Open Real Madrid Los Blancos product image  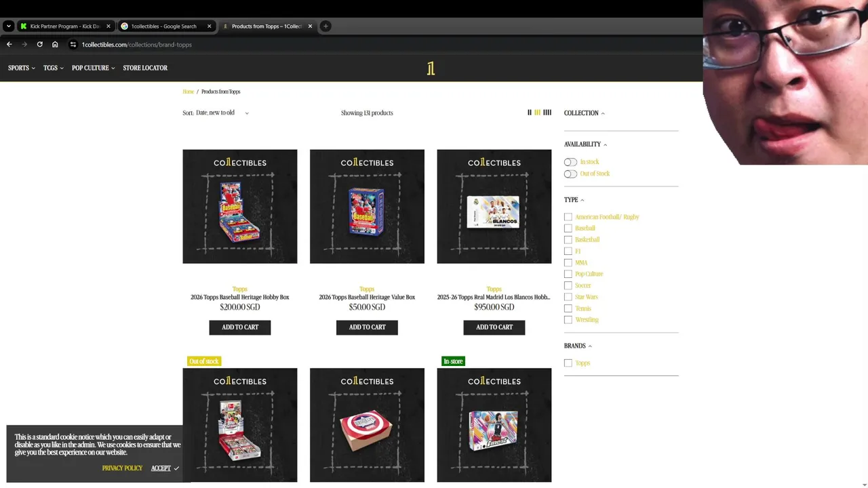tap(494, 206)
